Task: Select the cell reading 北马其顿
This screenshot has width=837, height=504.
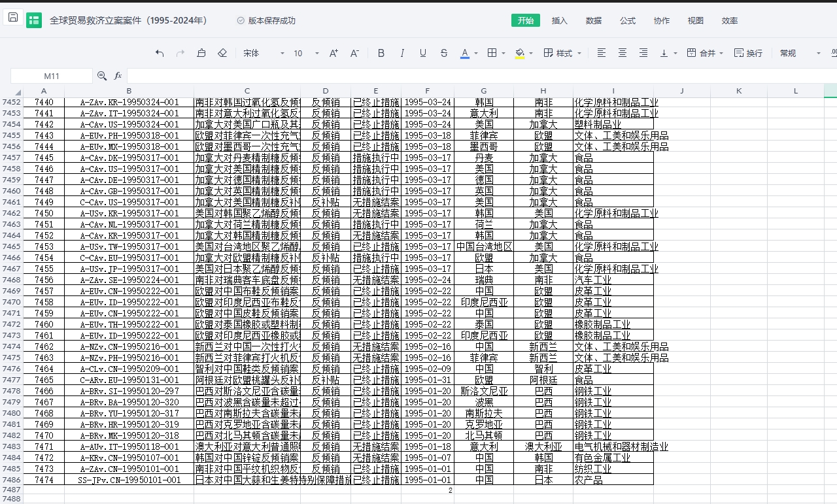Action: (484, 435)
